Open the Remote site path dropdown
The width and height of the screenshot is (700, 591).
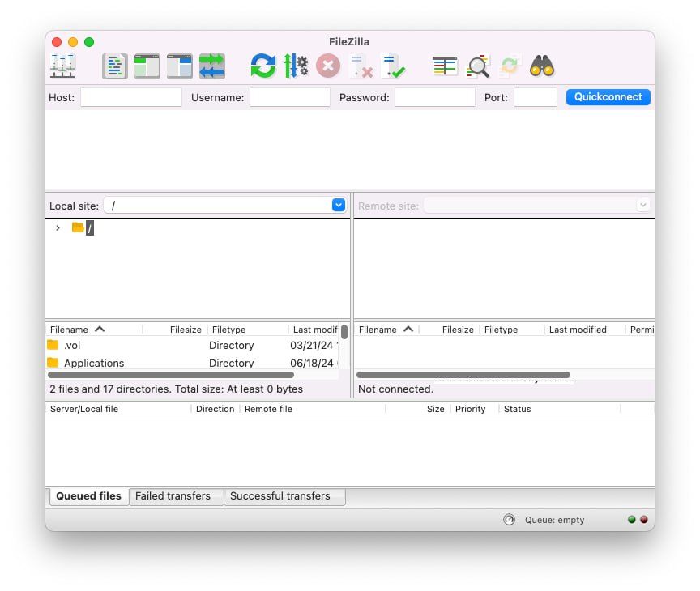tap(642, 205)
